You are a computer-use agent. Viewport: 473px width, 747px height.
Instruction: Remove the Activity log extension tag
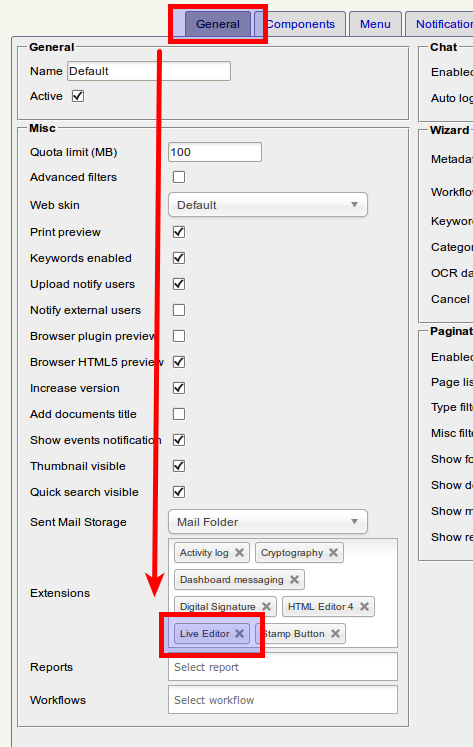240,553
